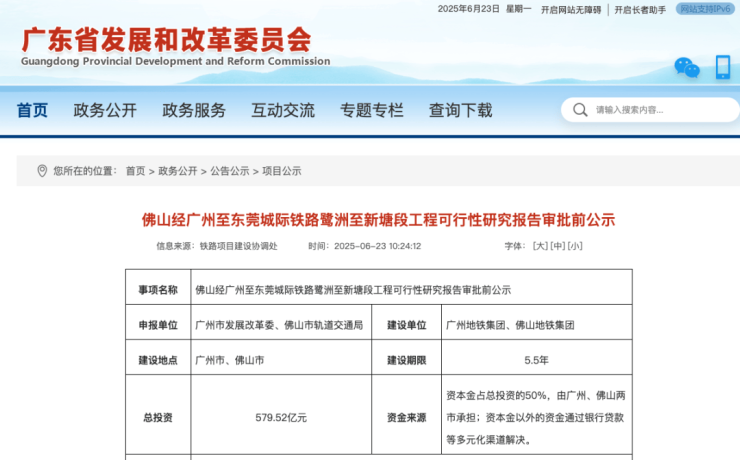Expand the 互动交流 menu

click(283, 110)
